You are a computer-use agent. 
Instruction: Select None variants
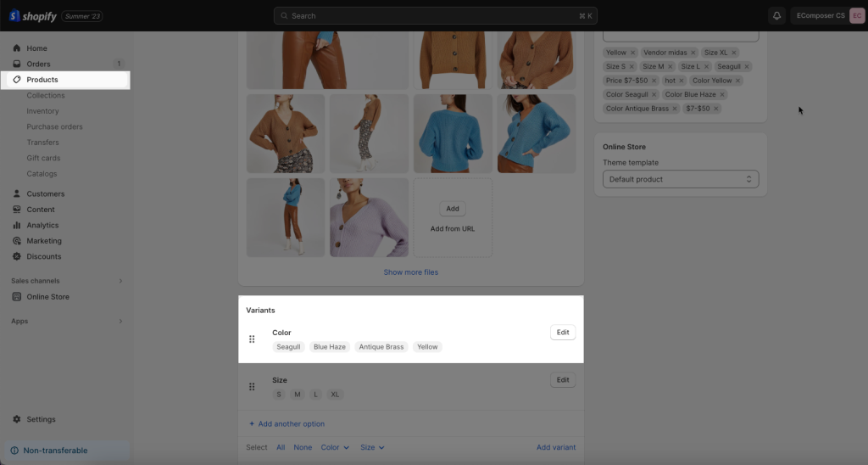pyautogui.click(x=303, y=447)
